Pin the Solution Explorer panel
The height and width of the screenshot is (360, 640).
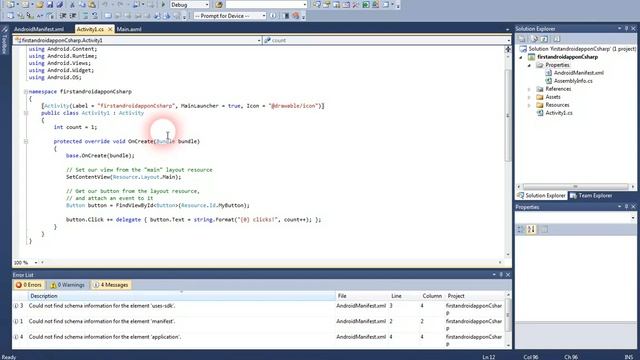627,29
